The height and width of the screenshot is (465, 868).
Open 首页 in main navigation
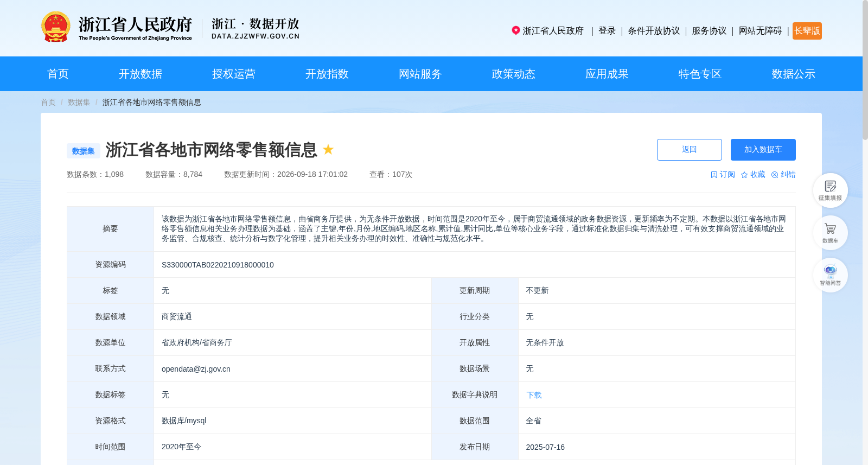[x=58, y=74]
